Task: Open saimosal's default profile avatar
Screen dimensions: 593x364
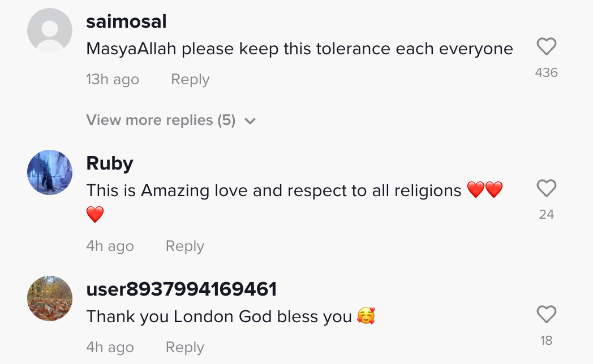Action: click(x=50, y=31)
